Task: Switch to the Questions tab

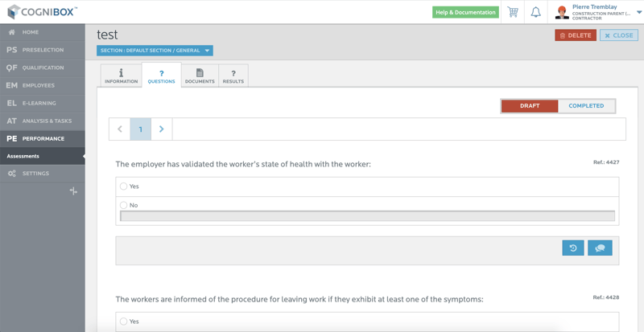Action: coord(162,76)
